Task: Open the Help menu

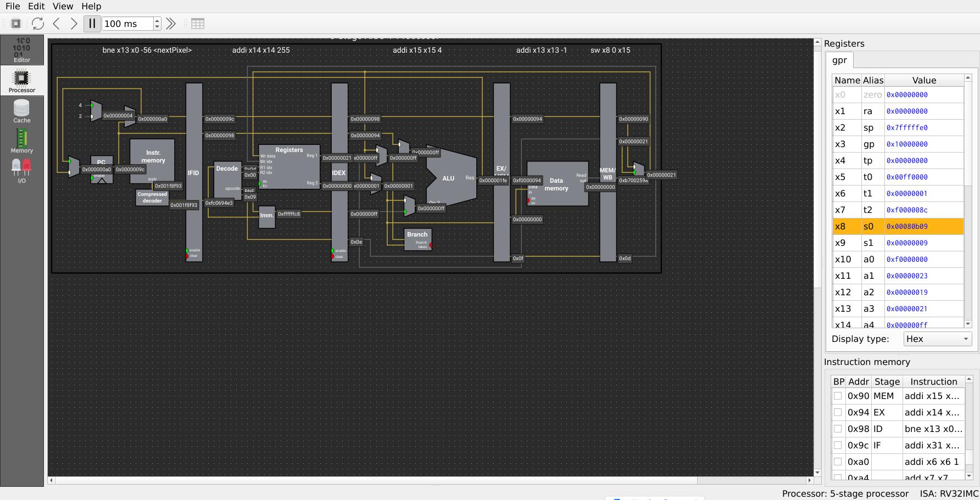Action: [x=91, y=6]
